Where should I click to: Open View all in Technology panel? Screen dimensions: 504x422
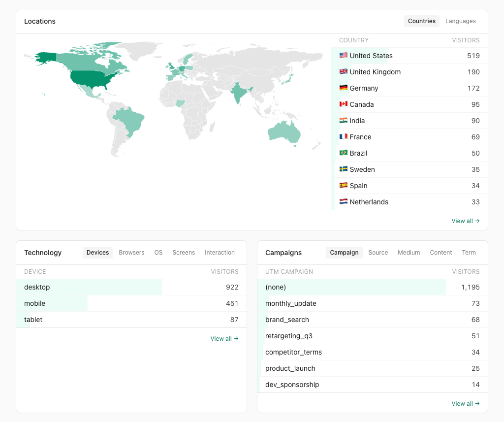tap(224, 339)
